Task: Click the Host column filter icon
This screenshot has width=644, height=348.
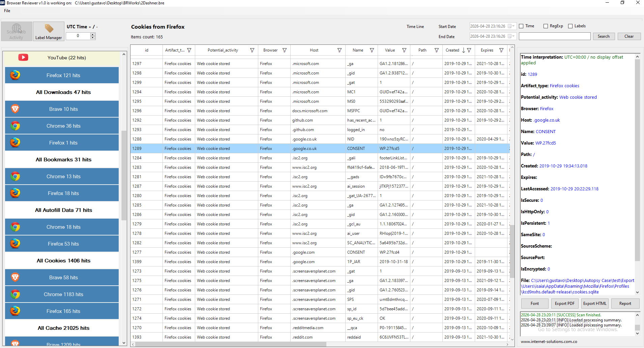Action: (x=340, y=50)
